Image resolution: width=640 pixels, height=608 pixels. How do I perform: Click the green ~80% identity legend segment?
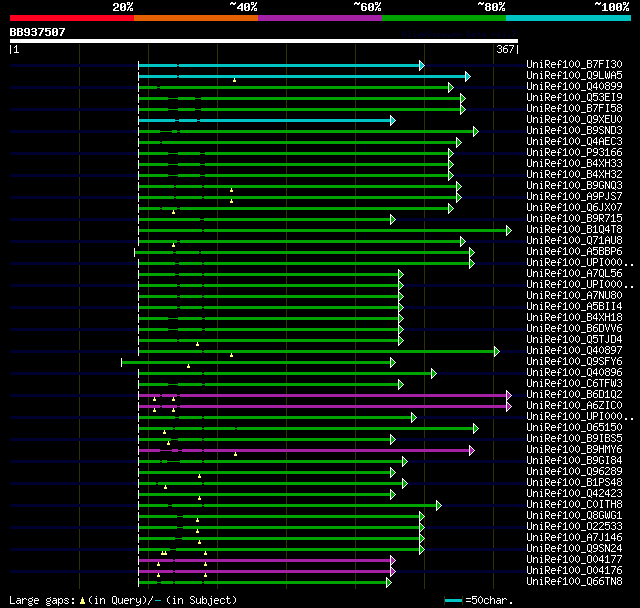(444, 18)
